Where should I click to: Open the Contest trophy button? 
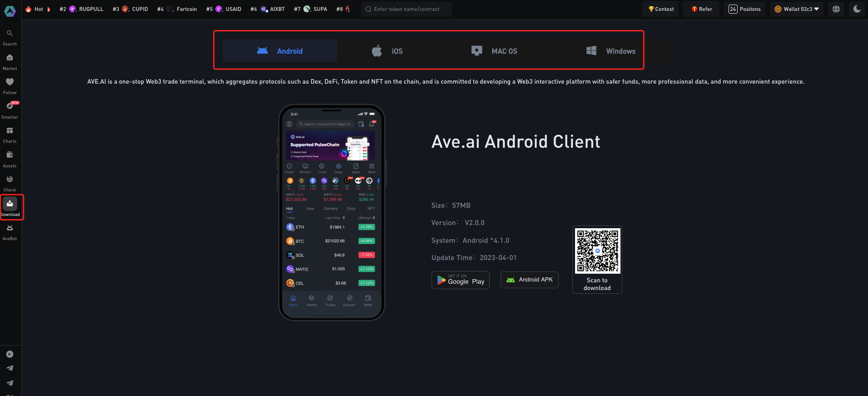660,9
